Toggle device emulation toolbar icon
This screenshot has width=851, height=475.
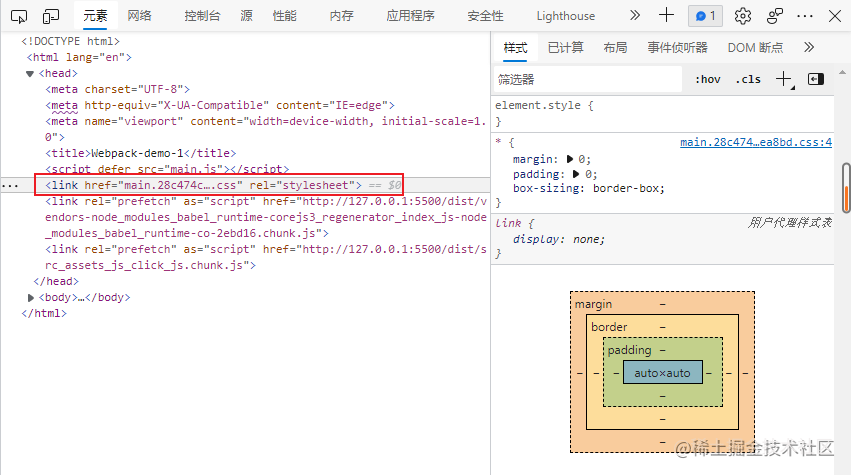coord(50,16)
